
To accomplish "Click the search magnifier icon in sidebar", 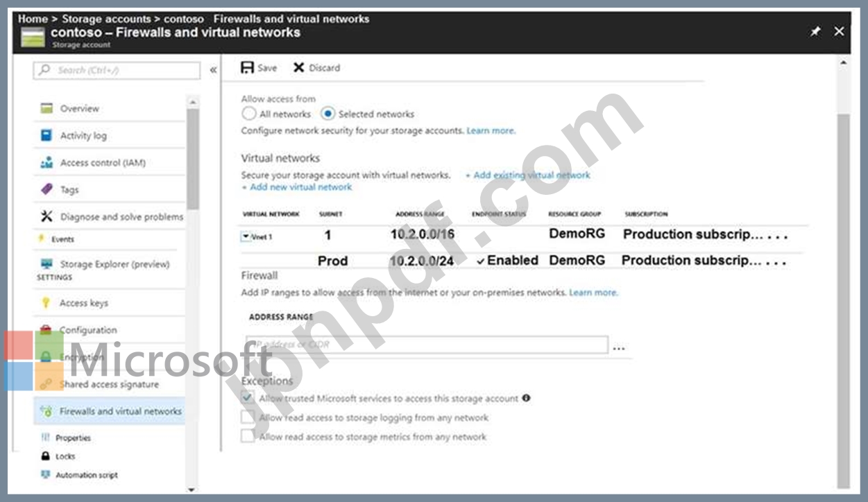I will pos(45,70).
